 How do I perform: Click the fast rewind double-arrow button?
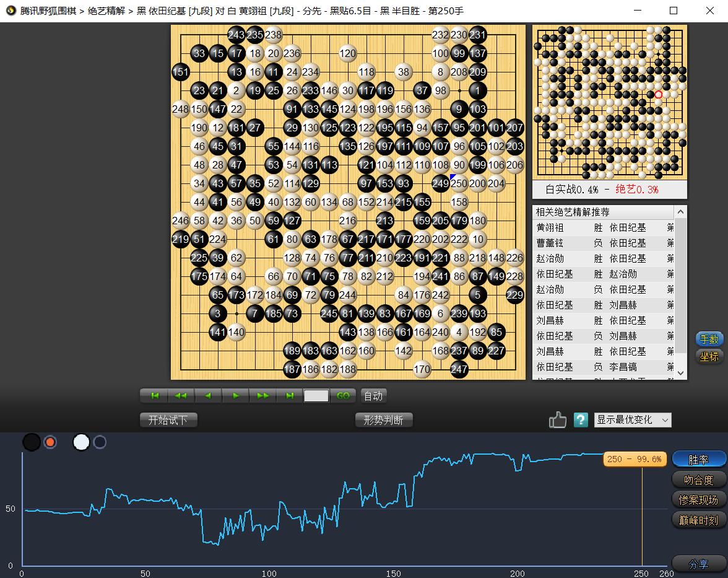pyautogui.click(x=181, y=396)
